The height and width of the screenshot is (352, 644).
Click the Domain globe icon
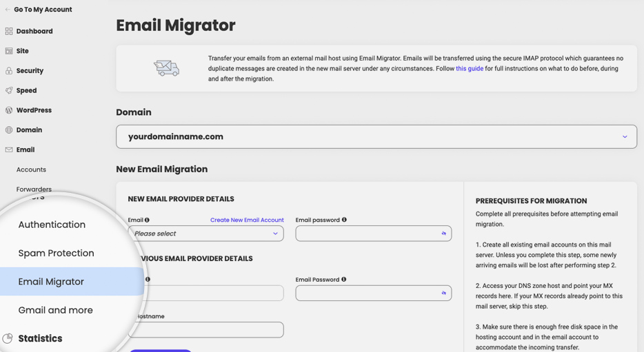[9, 130]
